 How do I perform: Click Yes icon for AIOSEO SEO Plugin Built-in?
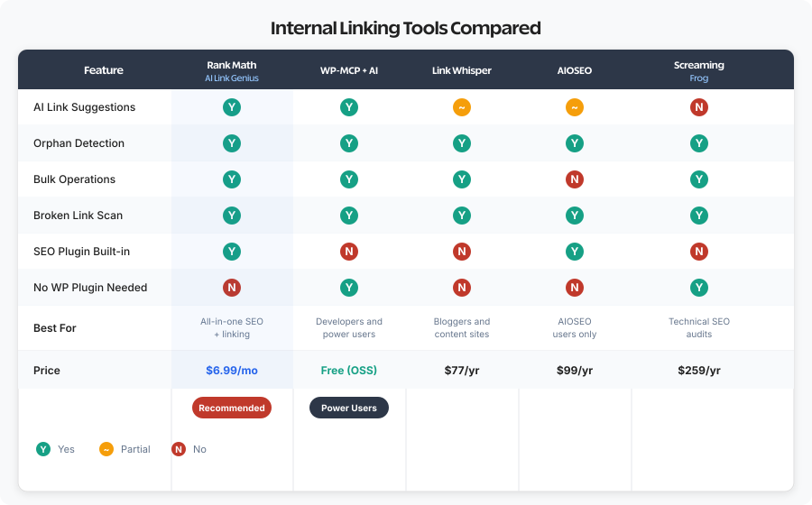point(575,252)
